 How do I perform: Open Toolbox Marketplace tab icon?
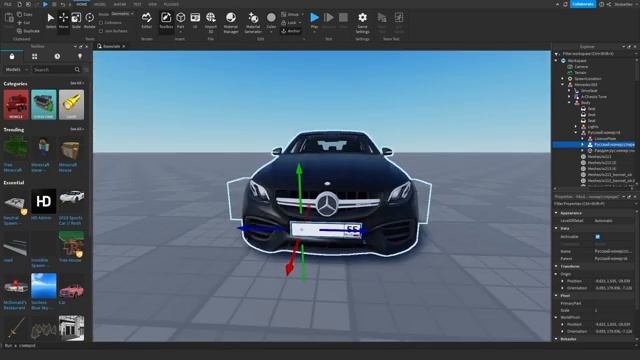pyautogui.click(x=12, y=56)
